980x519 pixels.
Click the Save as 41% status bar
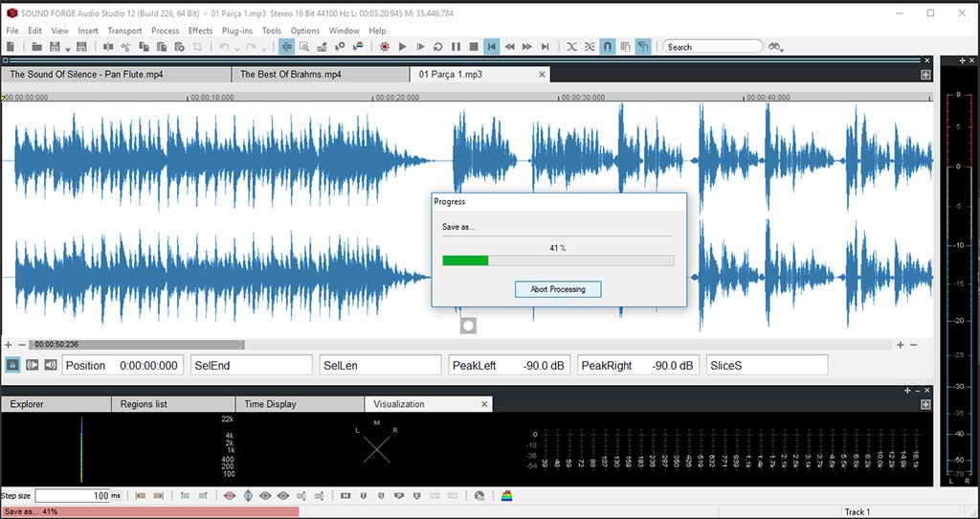click(150, 511)
